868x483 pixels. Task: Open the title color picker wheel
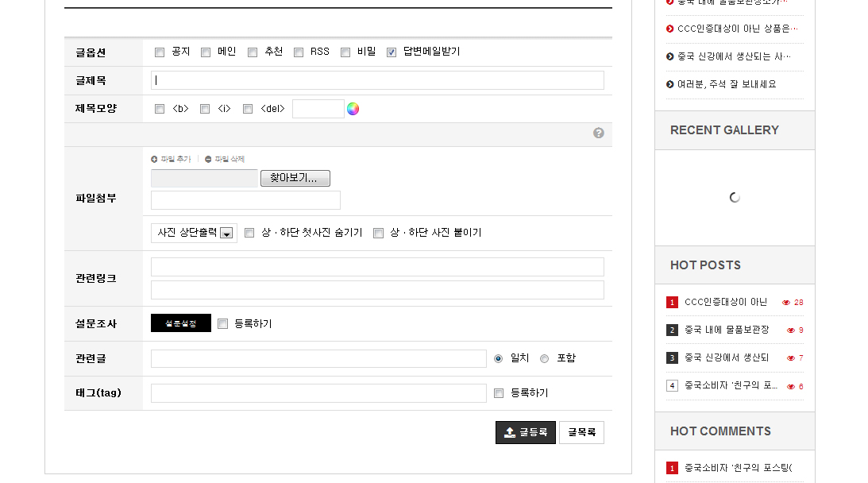click(x=353, y=109)
